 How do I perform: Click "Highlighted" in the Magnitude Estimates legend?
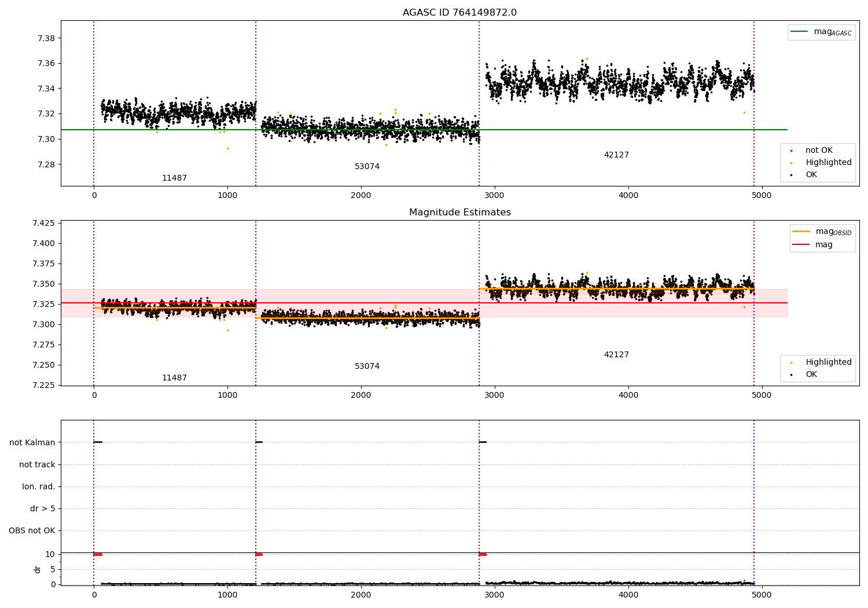click(x=821, y=362)
